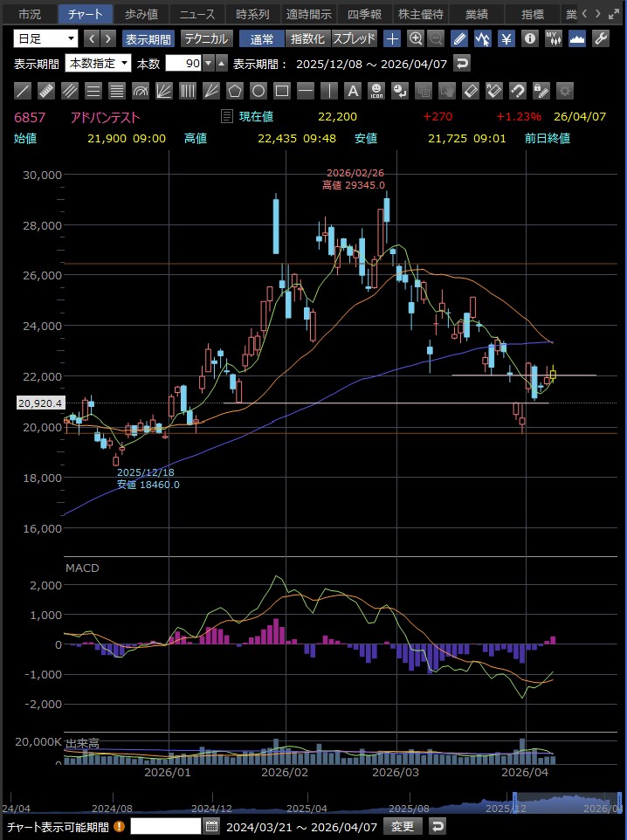Viewport: 627px width, 840px height.
Task: Select the rectangle drawing tool
Action: tap(282, 91)
